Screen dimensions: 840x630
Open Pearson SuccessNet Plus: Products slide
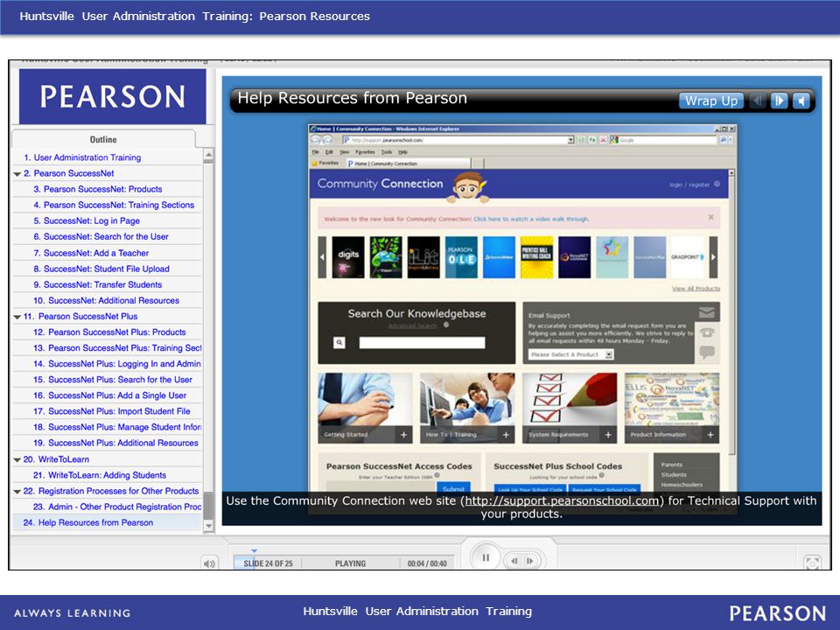tap(109, 332)
